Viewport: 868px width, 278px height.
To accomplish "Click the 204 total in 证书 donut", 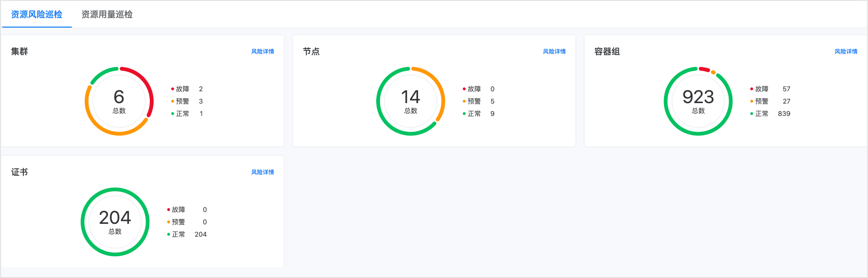I will click(115, 218).
